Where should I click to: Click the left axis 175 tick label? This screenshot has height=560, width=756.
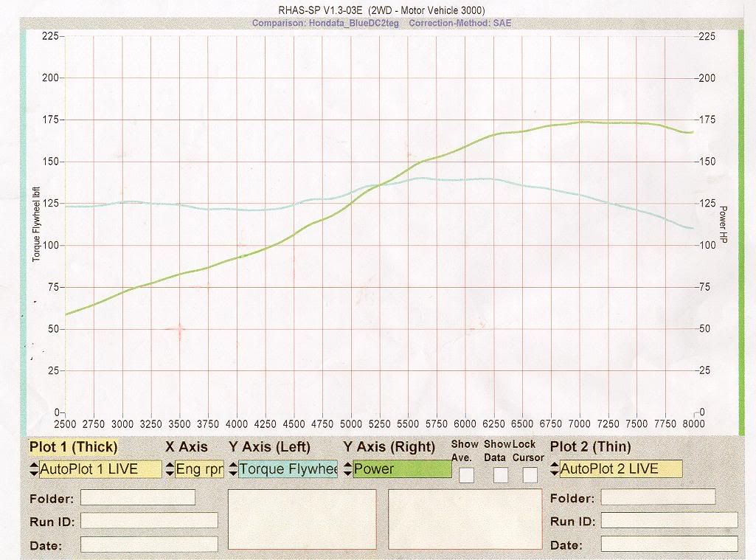50,120
